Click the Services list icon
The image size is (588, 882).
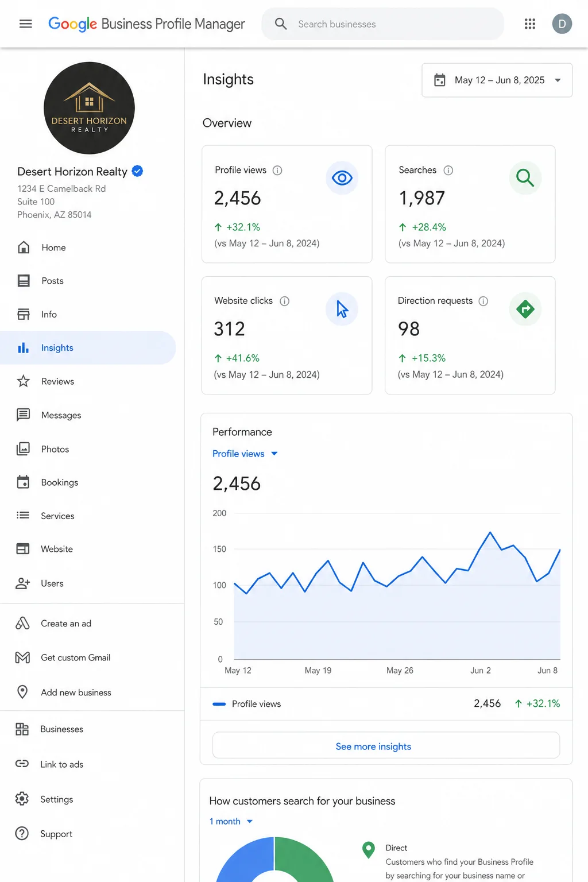23,515
